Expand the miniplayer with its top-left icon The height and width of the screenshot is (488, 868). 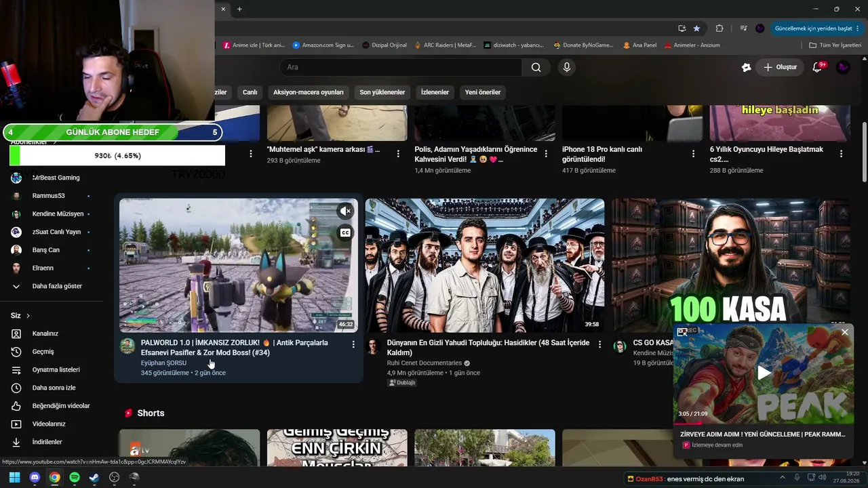tap(682, 332)
